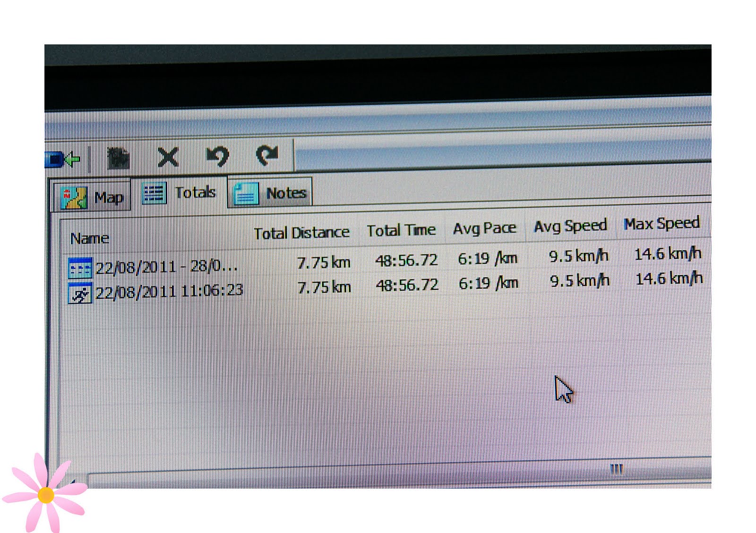
Task: Click 9.5 km/h in the week row
Action: pos(578,256)
